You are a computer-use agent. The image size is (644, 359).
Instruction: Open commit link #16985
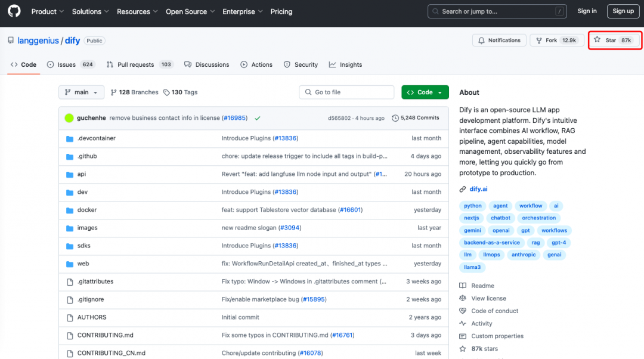tap(234, 118)
